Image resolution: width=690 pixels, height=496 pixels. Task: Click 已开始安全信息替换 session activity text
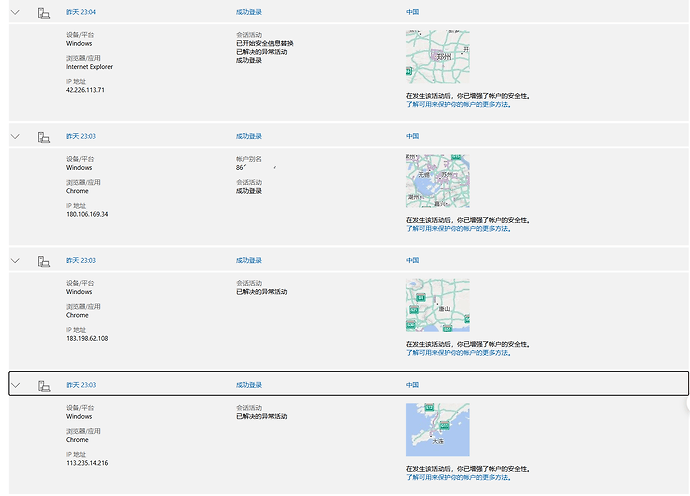[264, 44]
